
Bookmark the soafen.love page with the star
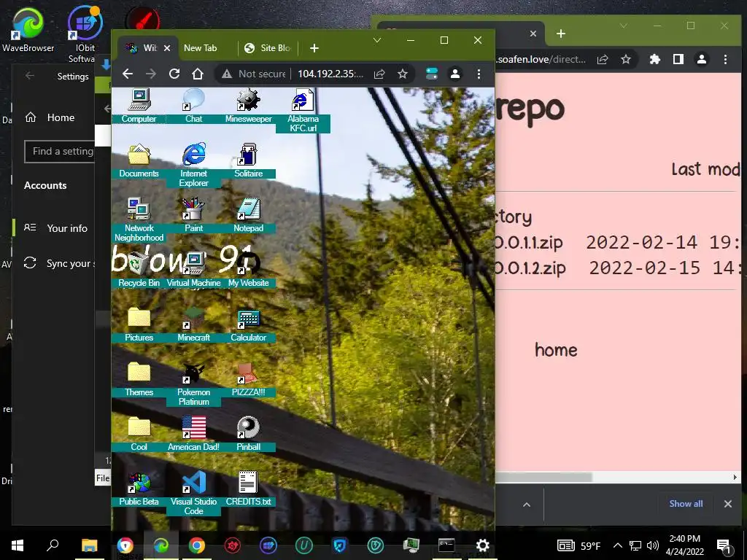625,59
